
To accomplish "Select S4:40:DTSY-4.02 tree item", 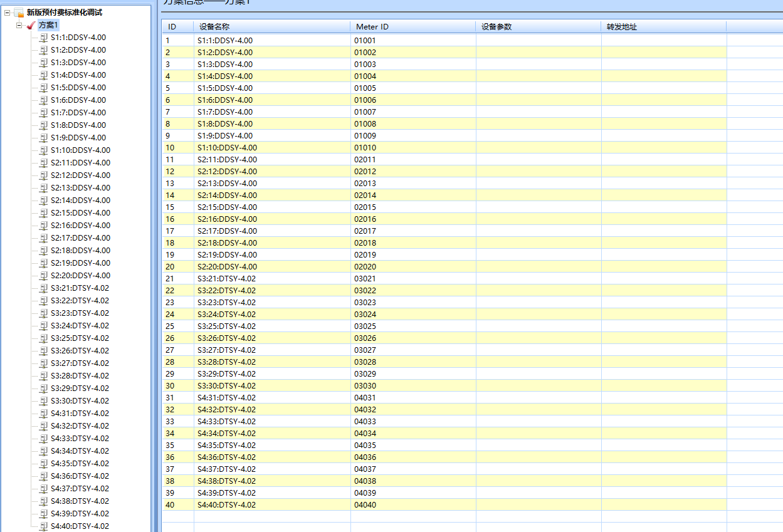I will tap(80, 526).
